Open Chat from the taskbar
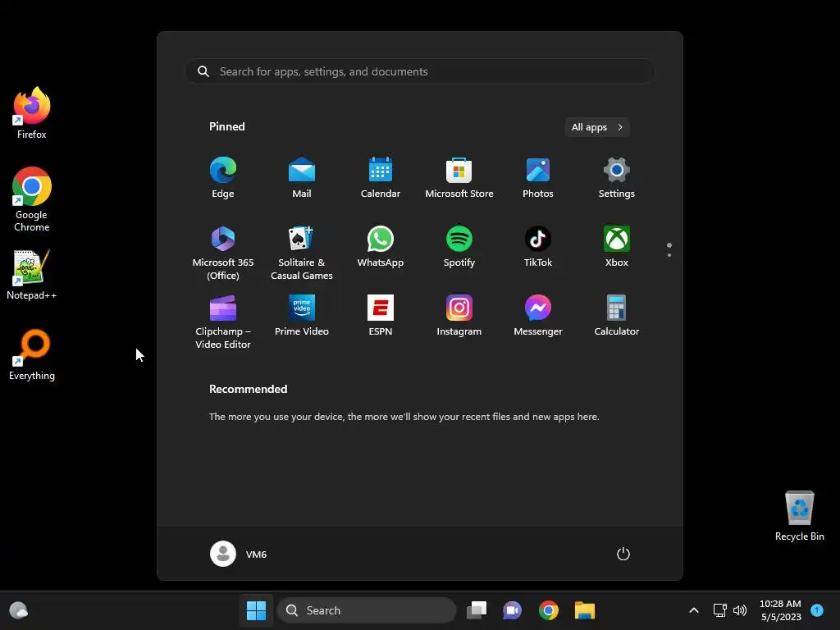Screen dimensions: 840x630 (x=512, y=610)
